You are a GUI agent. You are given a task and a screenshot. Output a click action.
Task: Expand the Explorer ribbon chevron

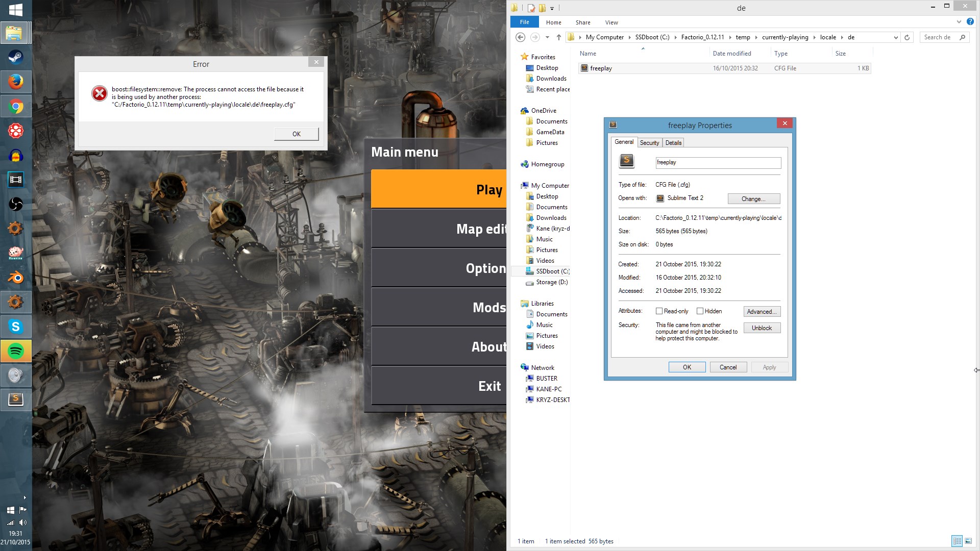[x=959, y=22]
